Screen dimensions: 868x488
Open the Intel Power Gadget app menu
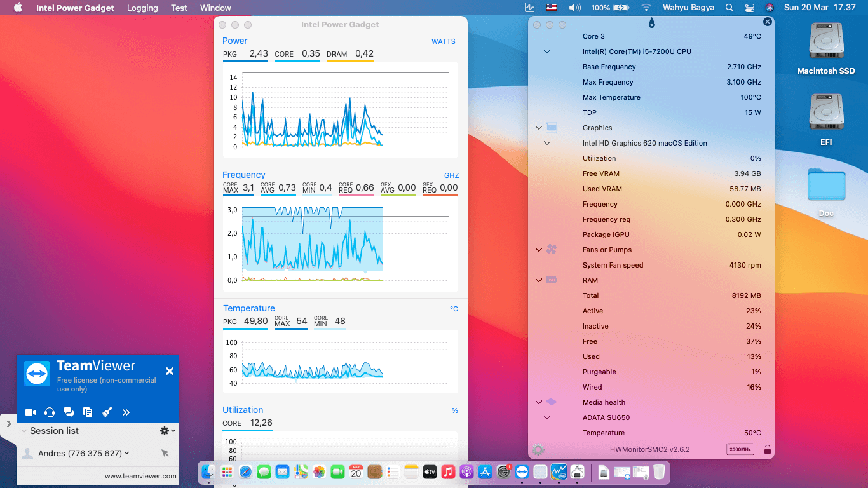click(x=75, y=8)
